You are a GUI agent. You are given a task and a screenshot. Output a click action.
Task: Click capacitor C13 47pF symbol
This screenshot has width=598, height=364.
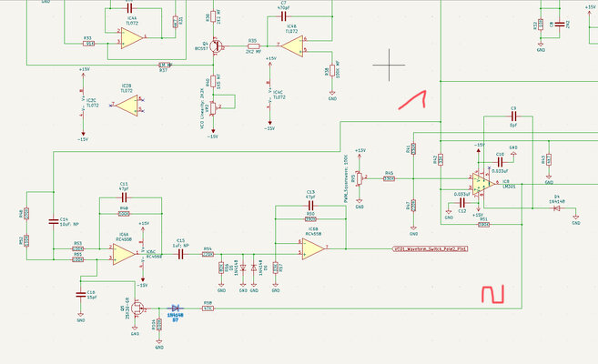click(x=310, y=207)
